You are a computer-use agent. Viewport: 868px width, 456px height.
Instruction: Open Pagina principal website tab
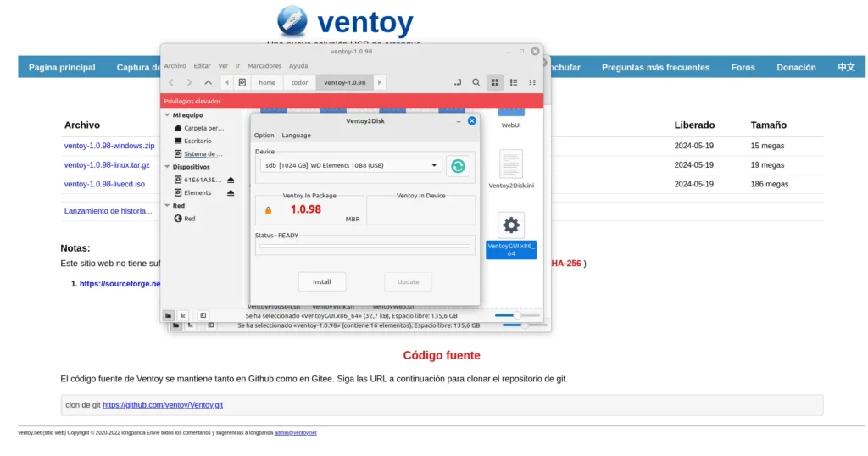pos(62,68)
